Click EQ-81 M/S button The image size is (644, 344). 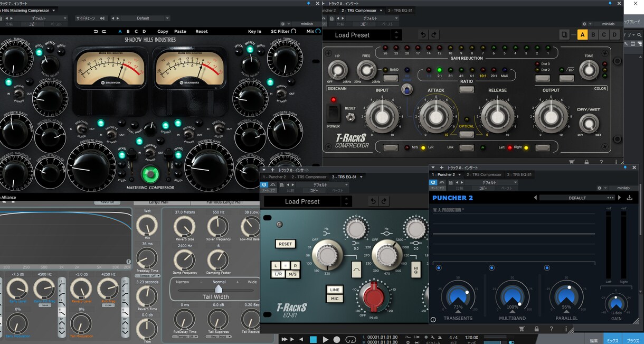(x=291, y=274)
